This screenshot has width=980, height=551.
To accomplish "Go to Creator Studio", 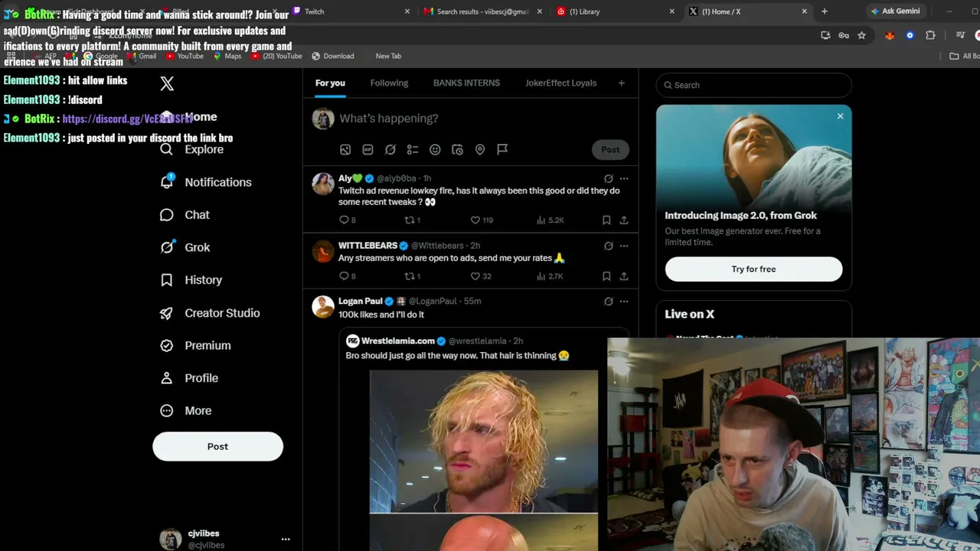I will 210,313.
